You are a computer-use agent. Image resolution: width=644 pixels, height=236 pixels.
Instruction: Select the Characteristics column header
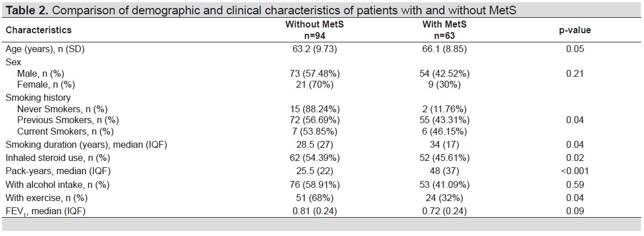pyautogui.click(x=39, y=30)
